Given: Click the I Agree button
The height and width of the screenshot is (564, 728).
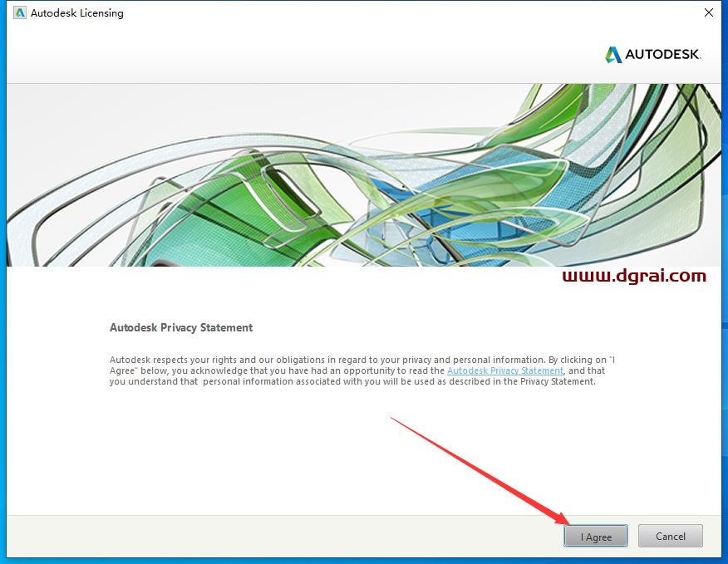Looking at the screenshot, I should coord(596,536).
